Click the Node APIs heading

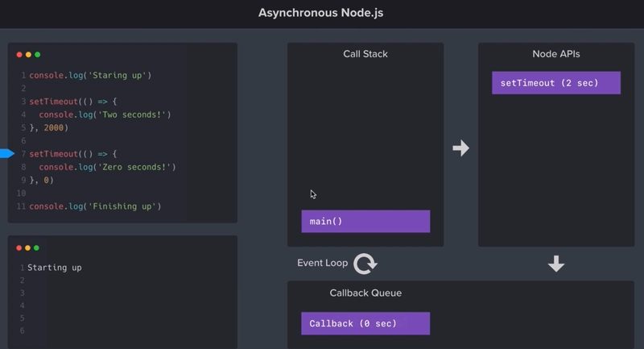pos(556,54)
